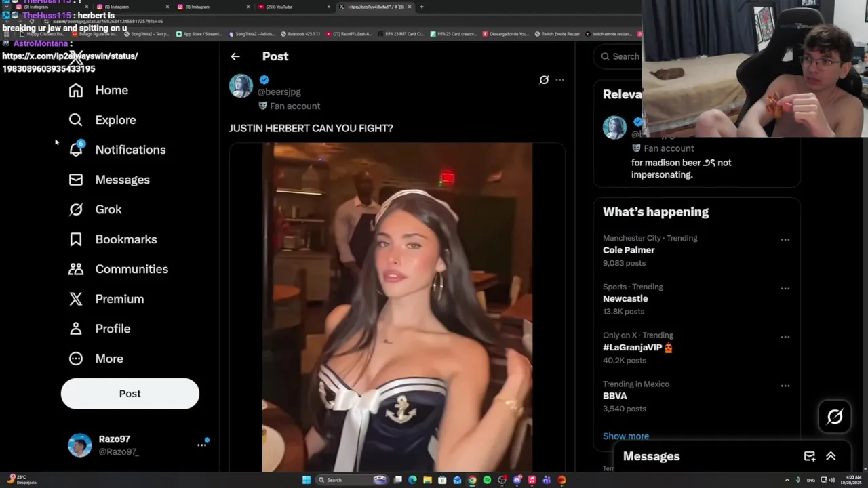
Task: Open more options for Newcastle trend
Action: 785,288
